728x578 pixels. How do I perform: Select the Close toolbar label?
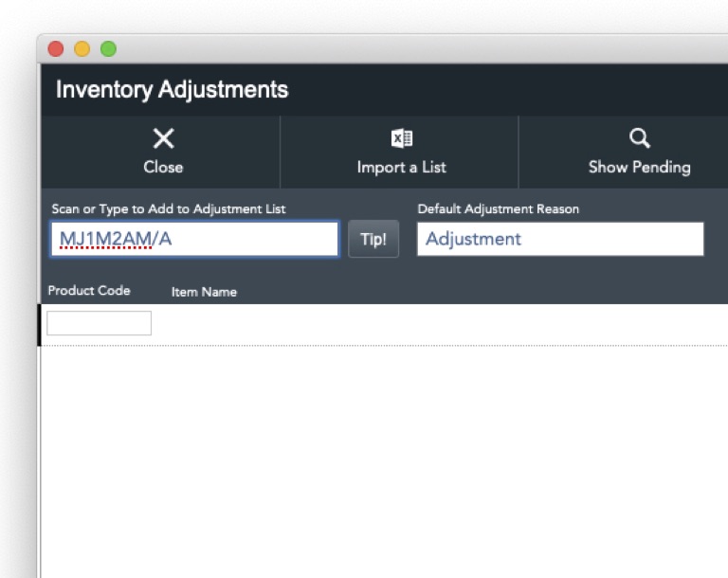(x=163, y=167)
